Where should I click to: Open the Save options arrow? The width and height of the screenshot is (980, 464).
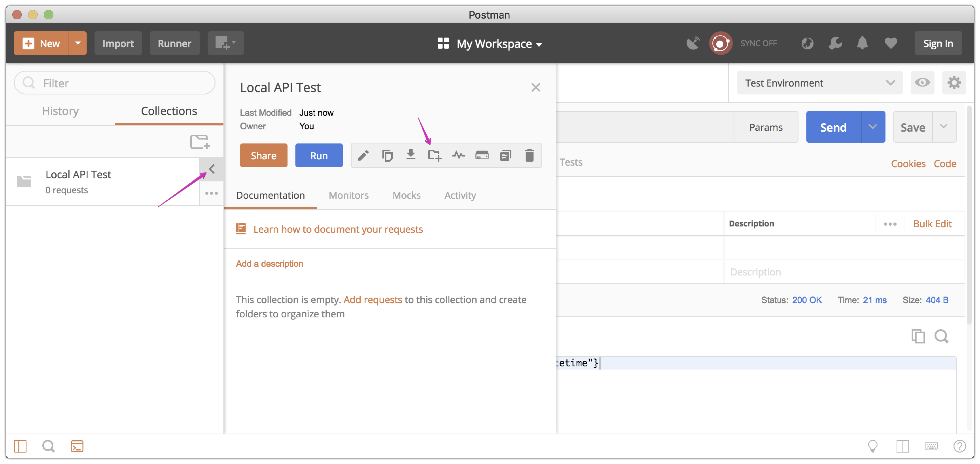pos(944,127)
